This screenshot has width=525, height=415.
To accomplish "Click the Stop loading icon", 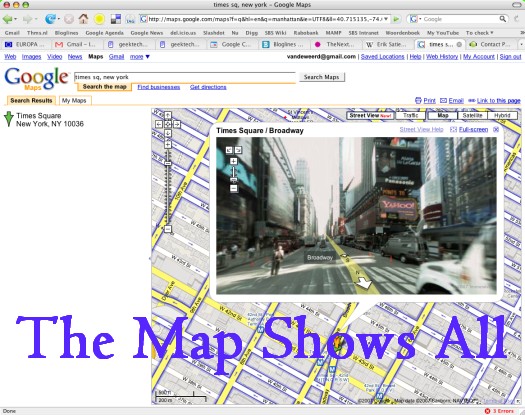I will [69, 19].
